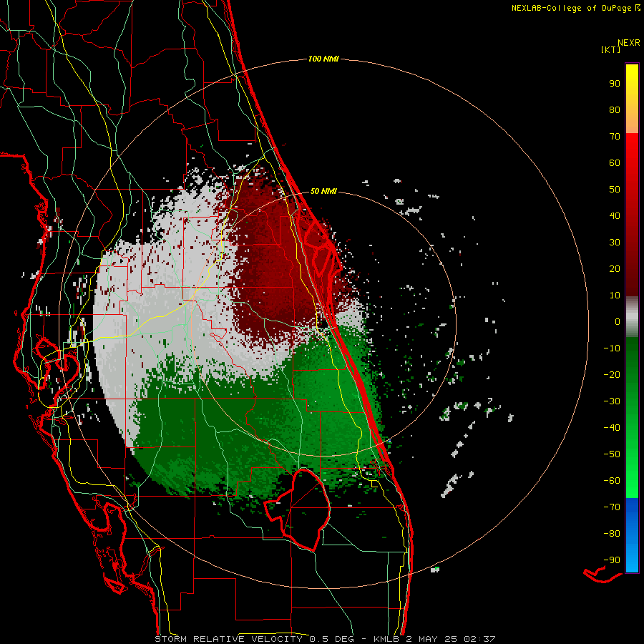Click the 90 tick label on the velocity scale
644x644 pixels.
(x=615, y=84)
